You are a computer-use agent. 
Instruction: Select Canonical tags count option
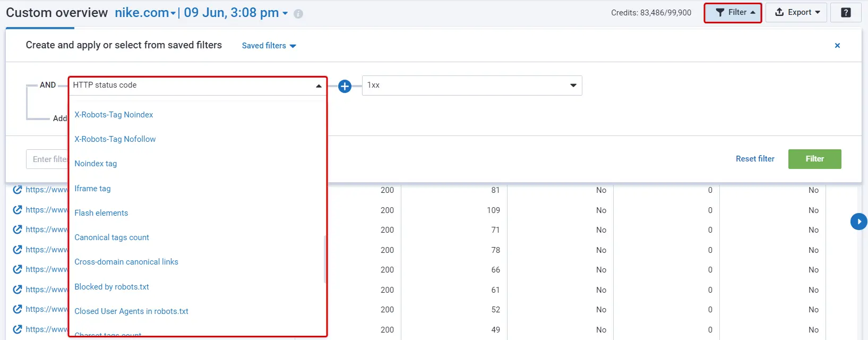[x=111, y=237]
